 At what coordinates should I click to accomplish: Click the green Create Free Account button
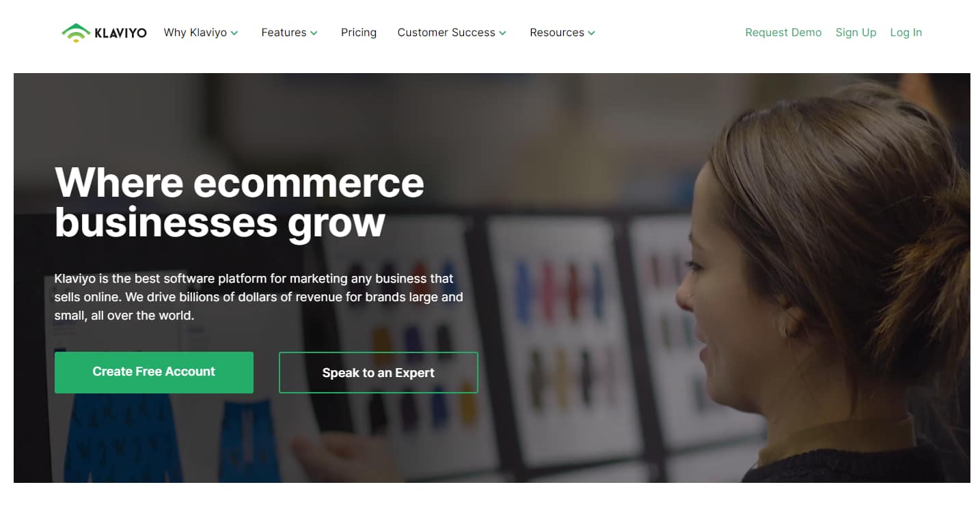click(x=154, y=372)
